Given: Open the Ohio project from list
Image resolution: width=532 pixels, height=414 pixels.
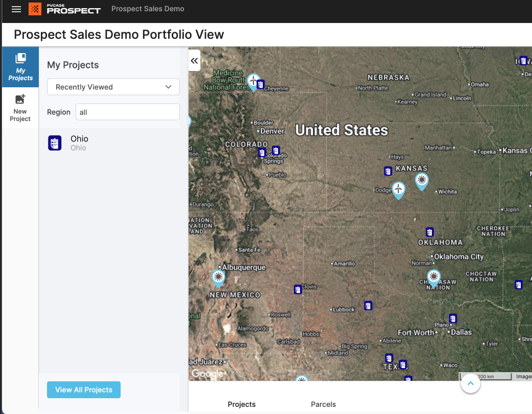Looking at the screenshot, I should coord(79,143).
